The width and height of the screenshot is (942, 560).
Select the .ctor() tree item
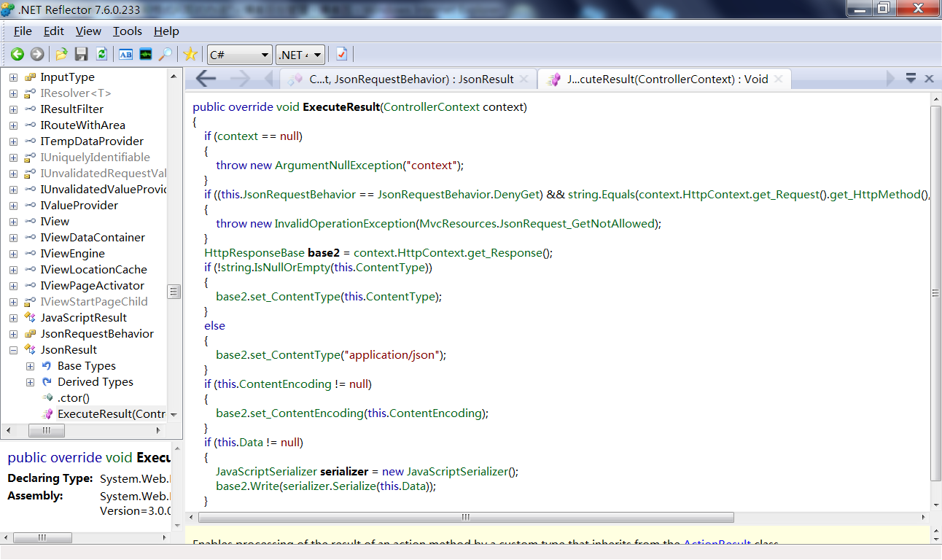click(x=74, y=398)
